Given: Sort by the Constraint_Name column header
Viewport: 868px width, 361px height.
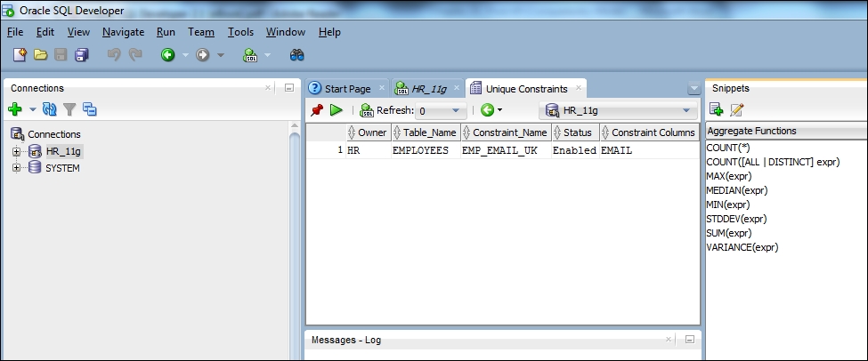Looking at the screenshot, I should (x=506, y=132).
